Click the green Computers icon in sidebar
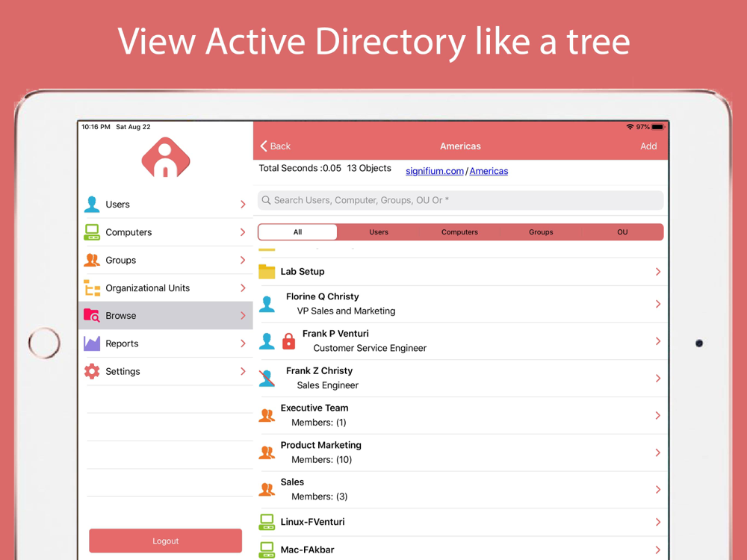Viewport: 747px width, 560px height. [x=92, y=232]
